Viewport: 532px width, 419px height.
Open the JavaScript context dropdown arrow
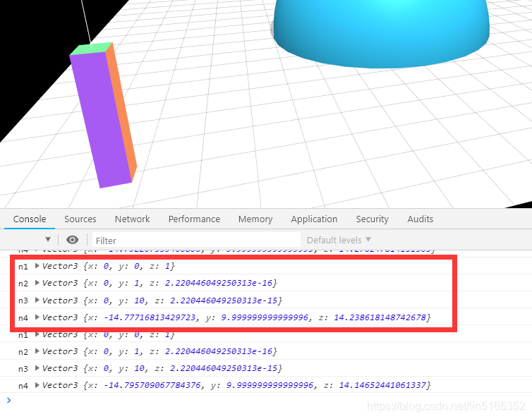[48, 240]
